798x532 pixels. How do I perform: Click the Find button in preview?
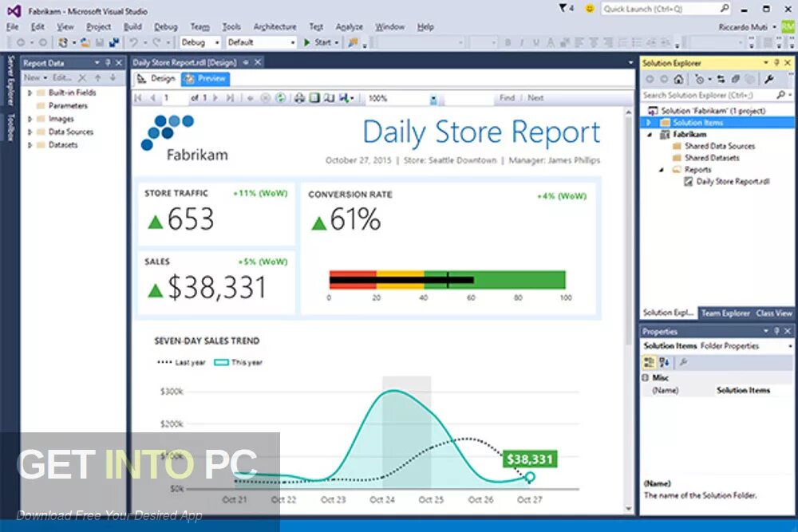507,97
